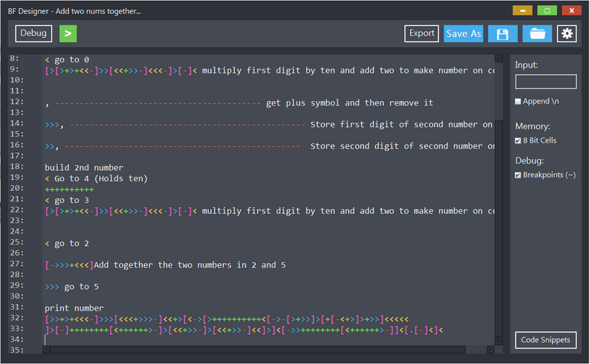Minimize the BF Designer window
The image size is (590, 364).
click(x=522, y=11)
